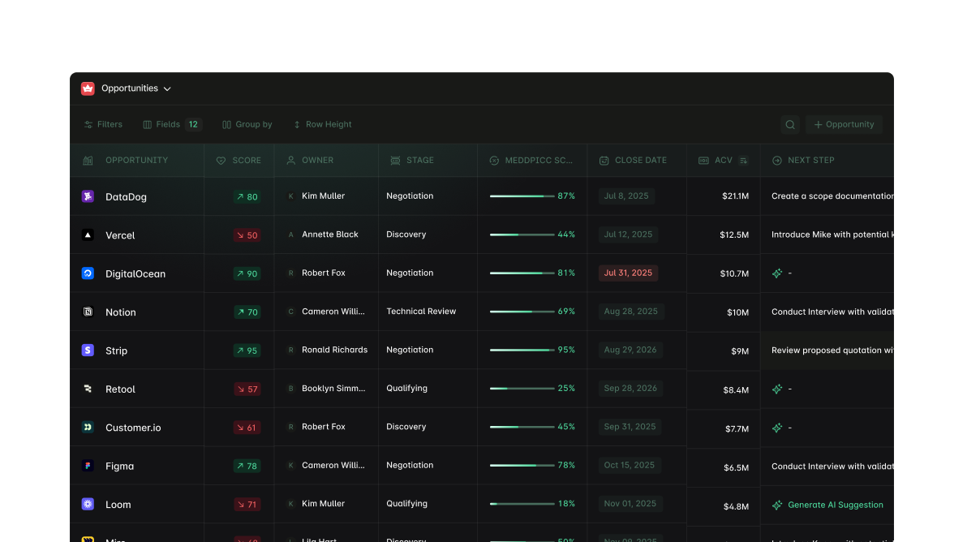980x542 pixels.
Task: Click the Notion logo icon
Action: click(x=88, y=312)
